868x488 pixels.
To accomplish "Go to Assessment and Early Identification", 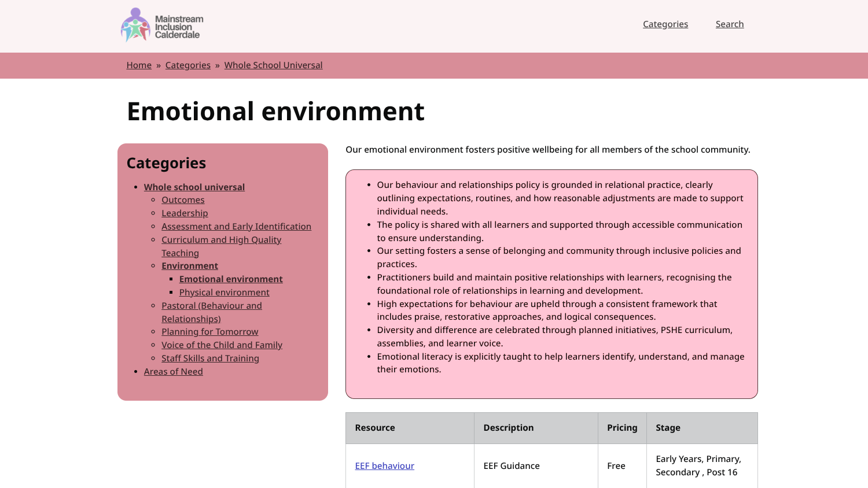I will pos(236,227).
